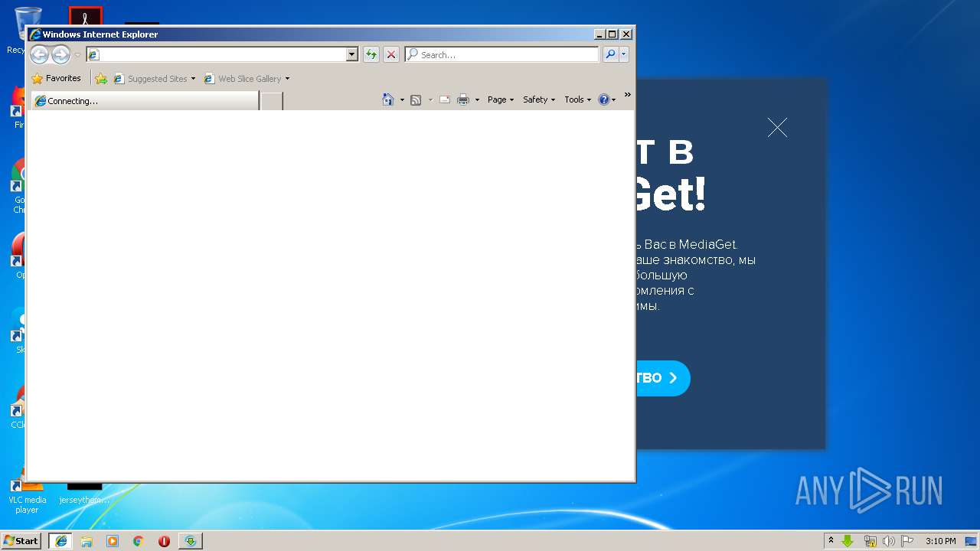Select the Connecting... tab
Viewport: 980px width, 551px height.
[145, 100]
